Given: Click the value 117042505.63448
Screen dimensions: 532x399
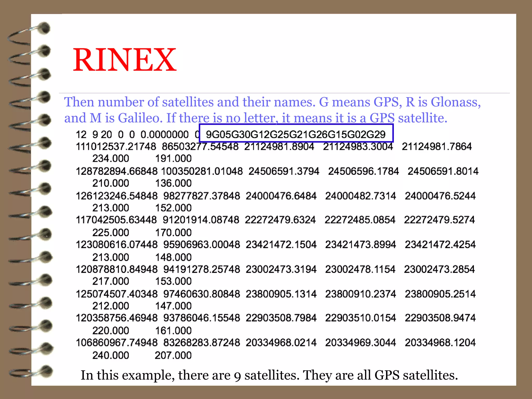Looking at the screenshot, I should (x=116, y=220).
